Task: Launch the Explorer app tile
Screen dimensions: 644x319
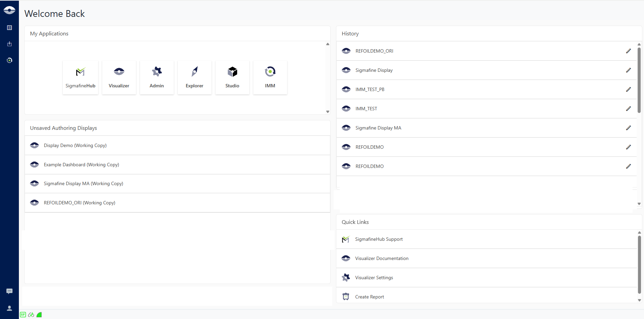Action: [x=194, y=78]
